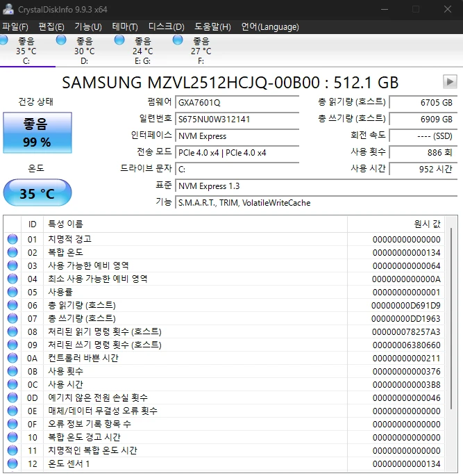The width and height of the screenshot is (463, 476).
Task: Click the blue status orb of D: drive
Action: point(61,40)
